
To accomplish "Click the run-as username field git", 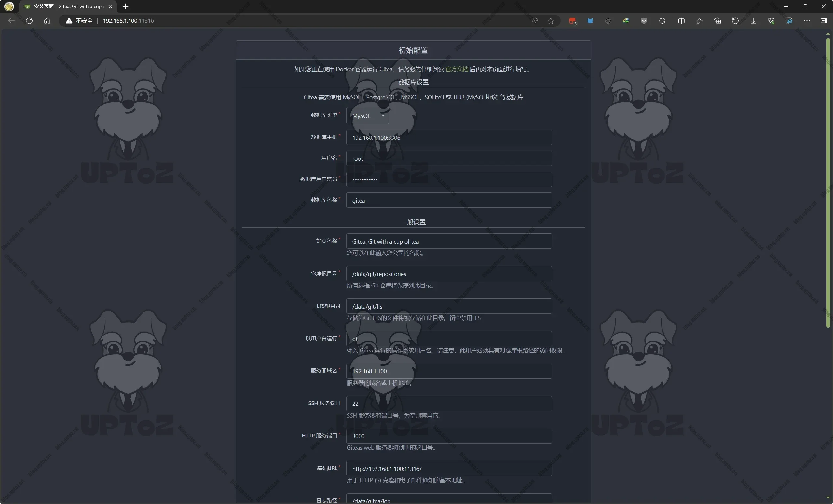I will pyautogui.click(x=449, y=338).
